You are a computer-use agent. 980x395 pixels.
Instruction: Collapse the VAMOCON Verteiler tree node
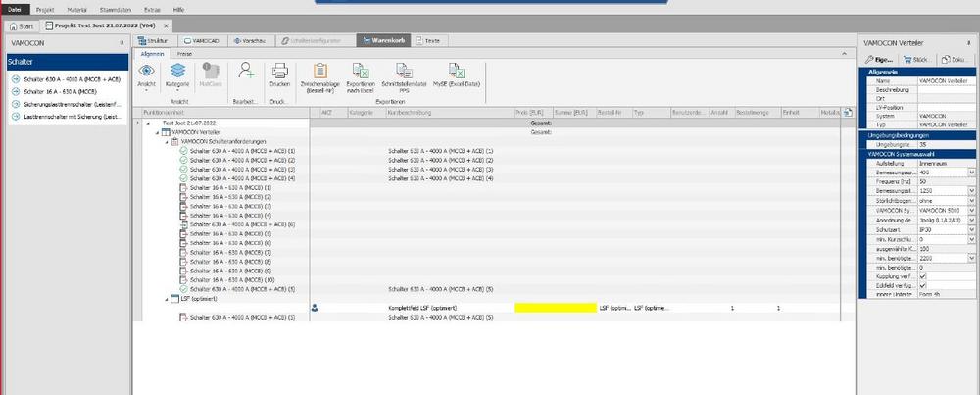point(157,132)
